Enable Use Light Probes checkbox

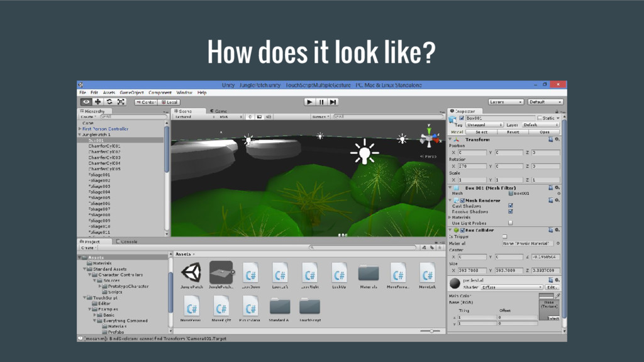(x=511, y=223)
